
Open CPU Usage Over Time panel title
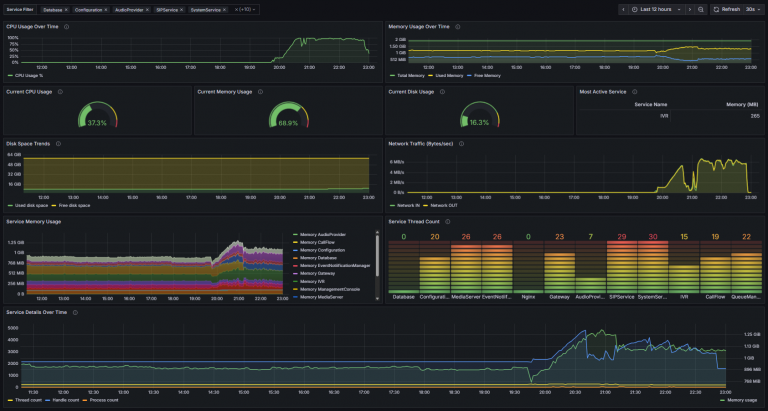point(32,27)
